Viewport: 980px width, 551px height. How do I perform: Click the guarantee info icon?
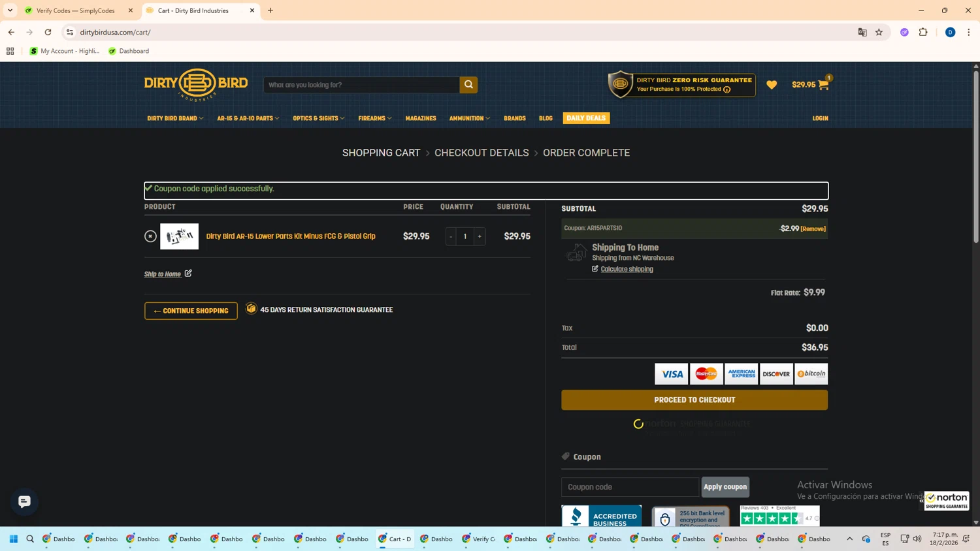point(727,89)
